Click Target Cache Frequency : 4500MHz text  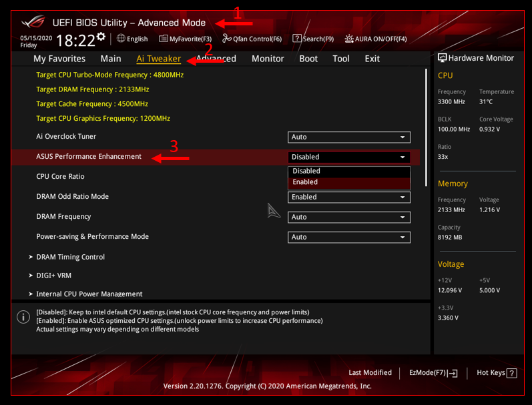[92, 104]
